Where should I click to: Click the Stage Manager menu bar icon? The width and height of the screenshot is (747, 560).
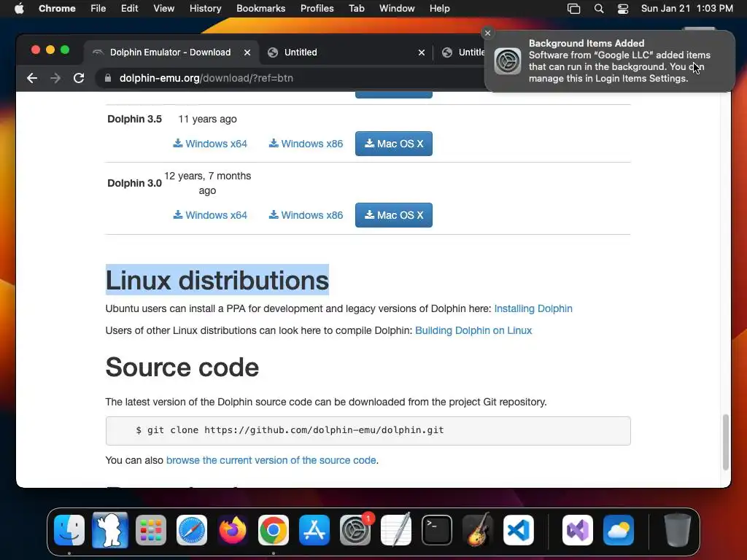(573, 9)
